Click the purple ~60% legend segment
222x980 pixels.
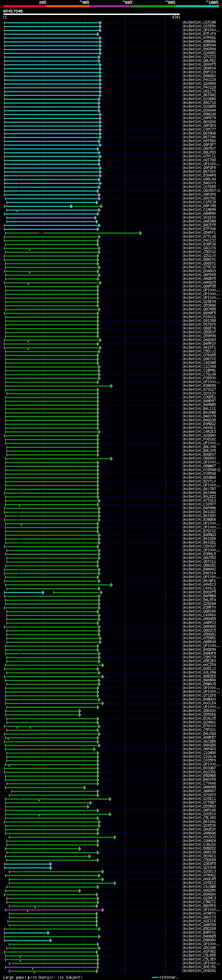(111, 6)
